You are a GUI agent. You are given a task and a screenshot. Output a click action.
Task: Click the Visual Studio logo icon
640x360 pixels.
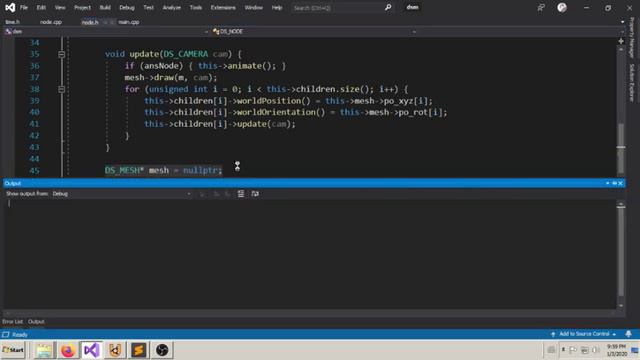click(x=10, y=7)
